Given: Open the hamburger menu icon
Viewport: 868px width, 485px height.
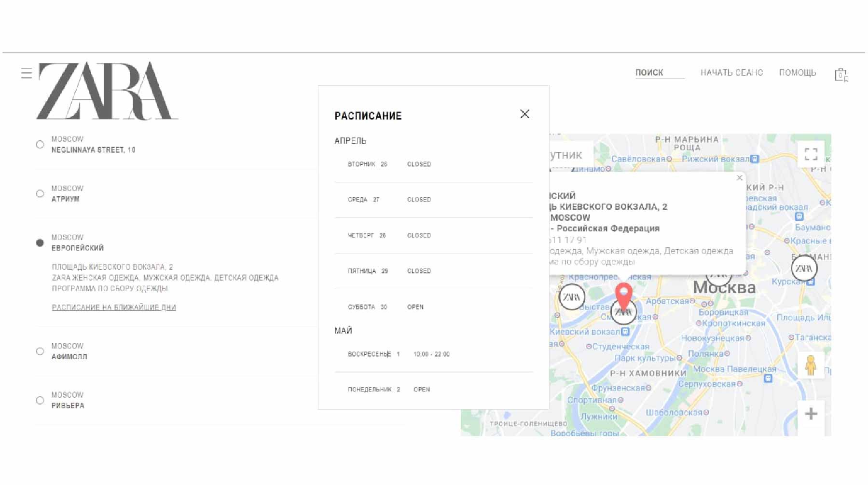Looking at the screenshot, I should coord(27,73).
